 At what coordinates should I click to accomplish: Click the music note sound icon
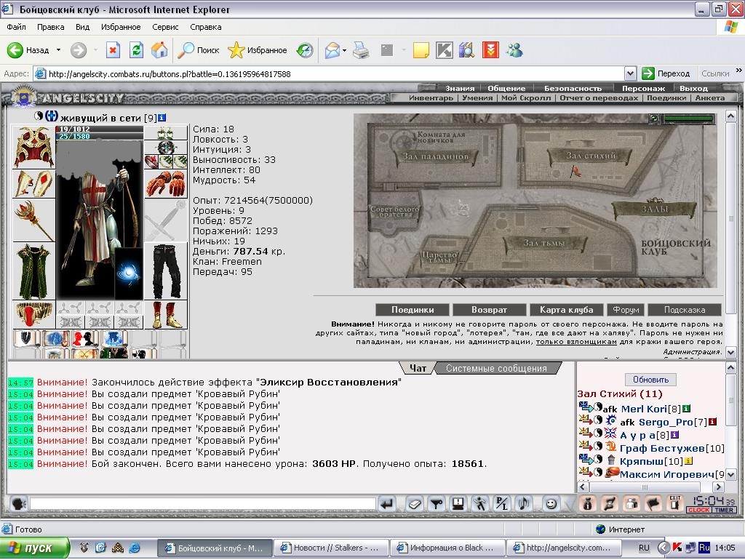[524, 504]
